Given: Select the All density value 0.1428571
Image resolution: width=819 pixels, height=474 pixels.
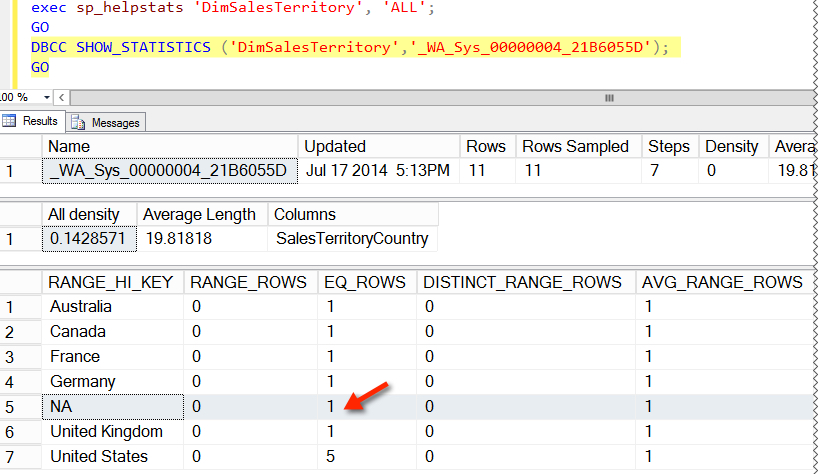Looking at the screenshot, I should coord(88,239).
